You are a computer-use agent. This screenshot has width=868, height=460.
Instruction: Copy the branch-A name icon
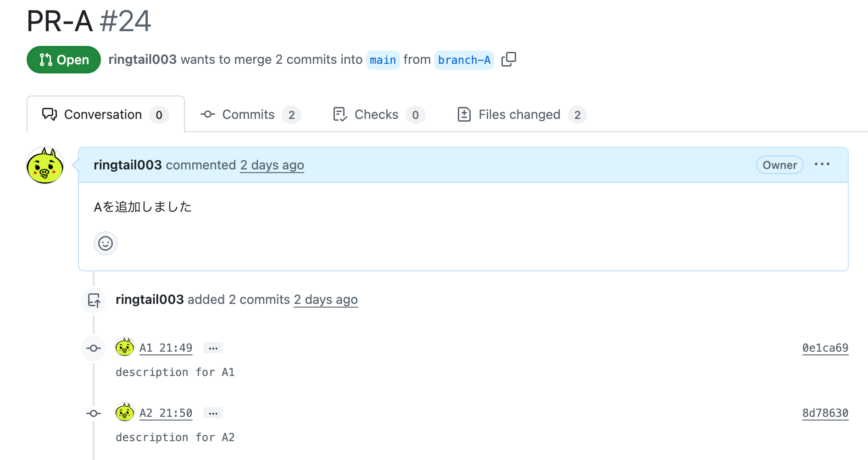[x=508, y=60]
